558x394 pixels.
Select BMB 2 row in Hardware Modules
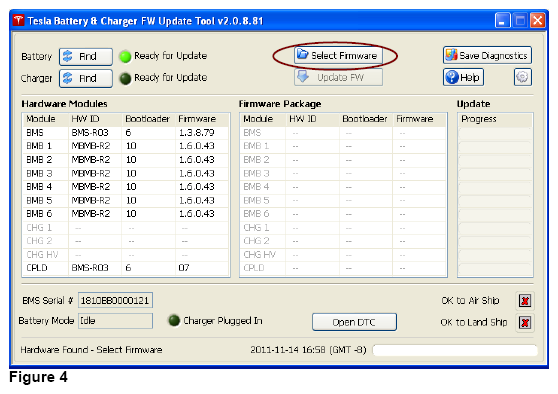pyautogui.click(x=126, y=160)
